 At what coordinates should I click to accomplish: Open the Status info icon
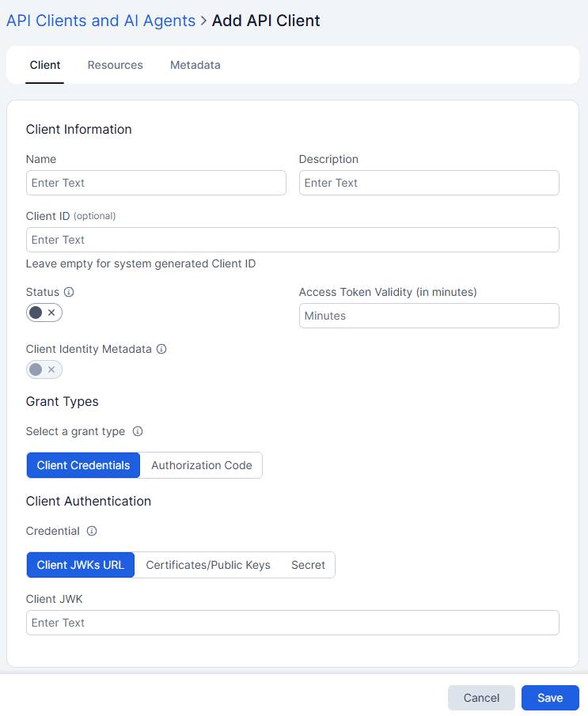[x=69, y=292]
